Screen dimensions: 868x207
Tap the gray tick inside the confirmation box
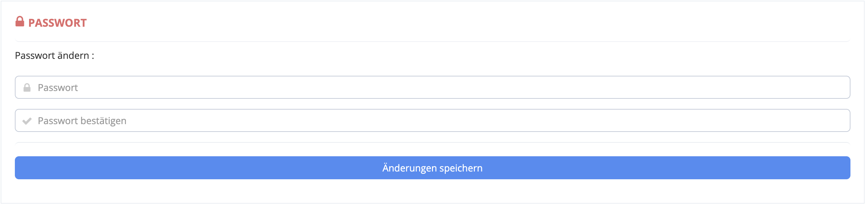pos(27,121)
